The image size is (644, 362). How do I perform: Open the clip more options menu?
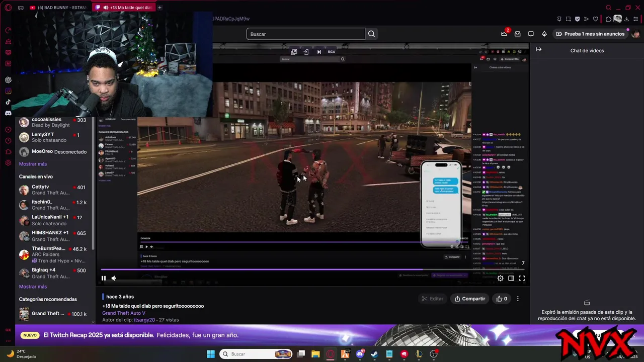pos(518,299)
